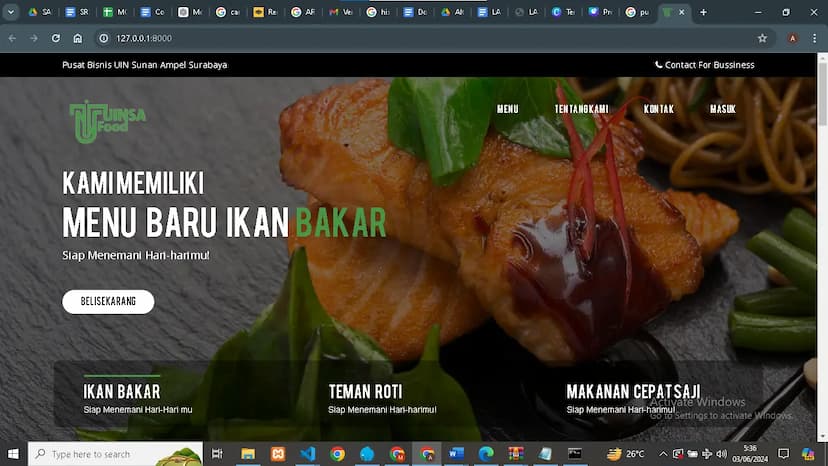
Task: Switch to the tab labeled Te
Action: coord(563,12)
